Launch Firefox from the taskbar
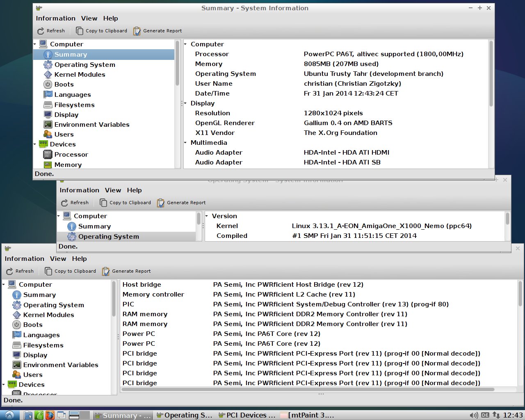525x420 pixels. [x=50, y=415]
